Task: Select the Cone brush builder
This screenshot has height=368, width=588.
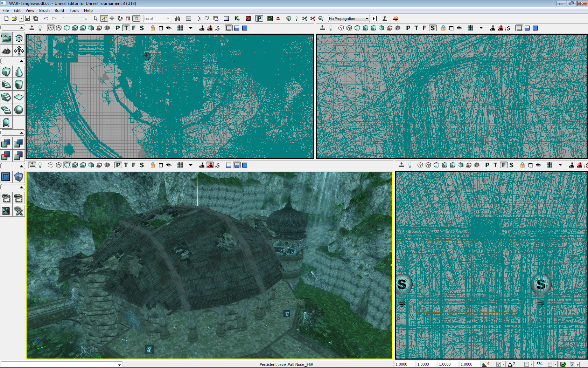Action: tap(19, 72)
